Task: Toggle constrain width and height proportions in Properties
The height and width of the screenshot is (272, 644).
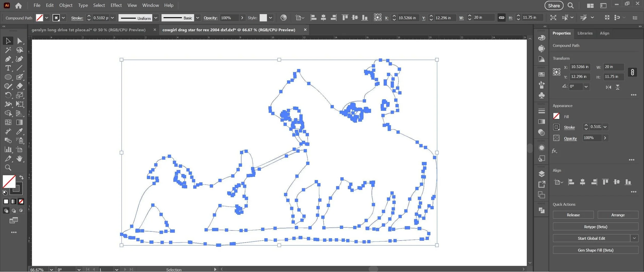Action: pyautogui.click(x=632, y=72)
